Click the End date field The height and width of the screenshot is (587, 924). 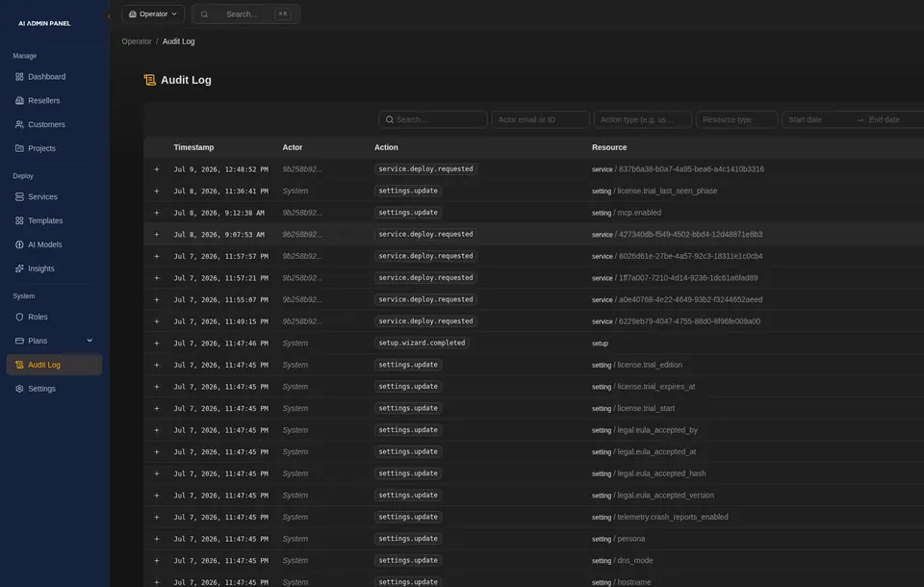(x=894, y=119)
